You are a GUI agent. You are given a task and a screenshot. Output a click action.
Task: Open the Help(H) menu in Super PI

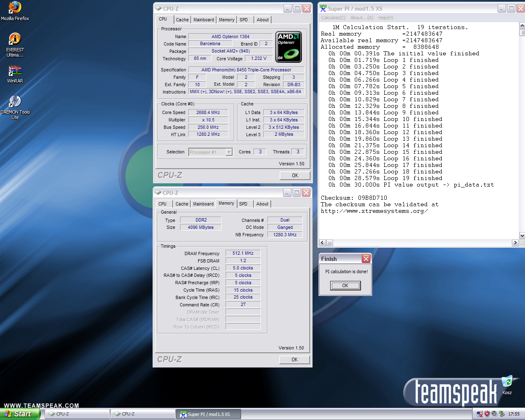(386, 18)
